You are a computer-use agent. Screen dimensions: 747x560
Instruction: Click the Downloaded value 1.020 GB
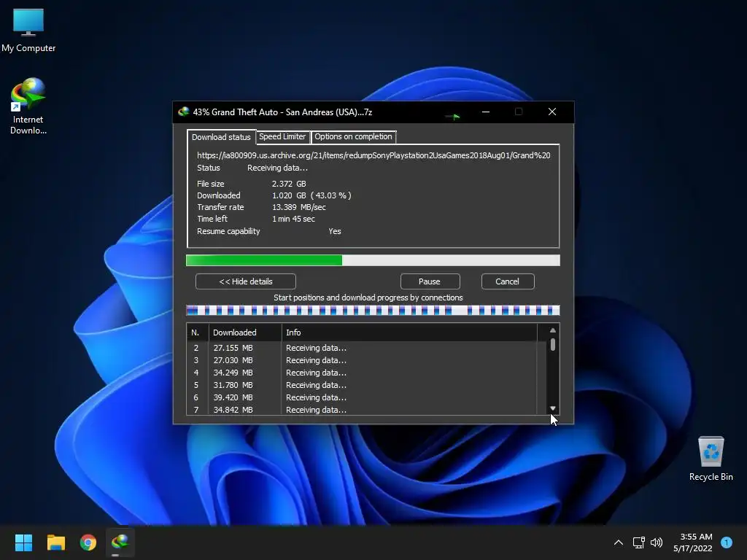[x=289, y=195]
